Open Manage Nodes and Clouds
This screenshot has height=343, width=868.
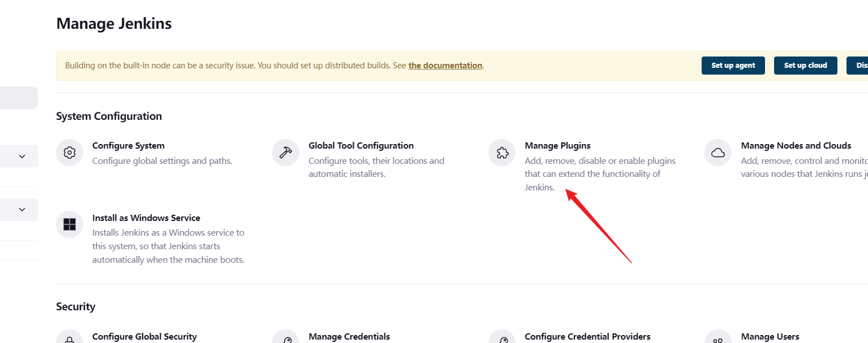[796, 146]
